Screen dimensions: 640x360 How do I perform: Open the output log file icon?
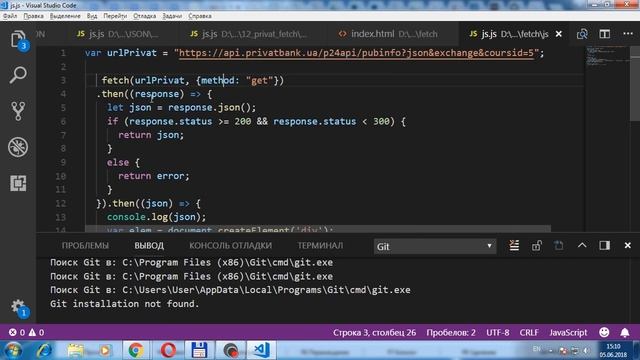coord(558,246)
